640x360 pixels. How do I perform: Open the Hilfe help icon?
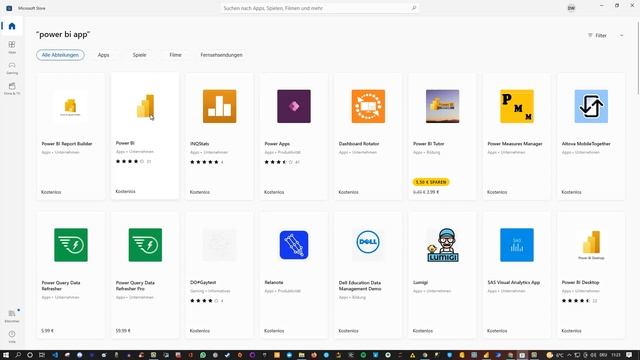(12, 336)
